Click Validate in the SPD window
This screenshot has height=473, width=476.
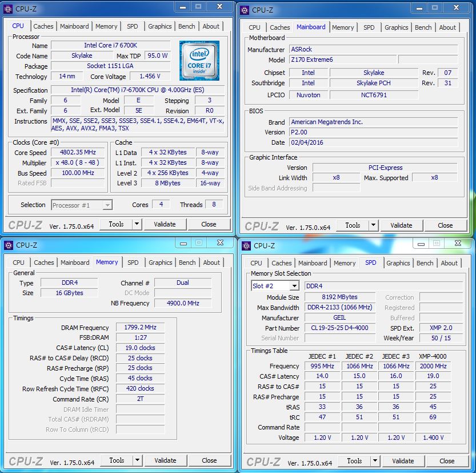(x=403, y=461)
